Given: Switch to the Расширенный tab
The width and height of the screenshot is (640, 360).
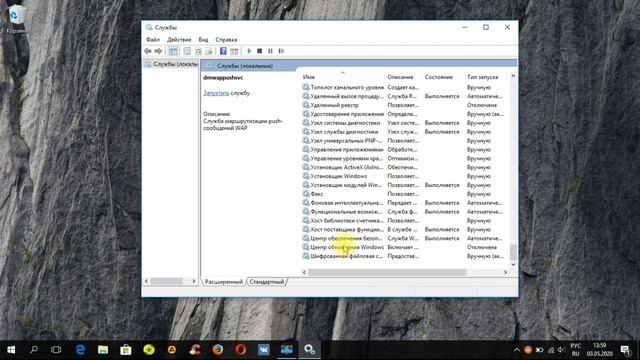Looking at the screenshot, I should pyautogui.click(x=224, y=282).
